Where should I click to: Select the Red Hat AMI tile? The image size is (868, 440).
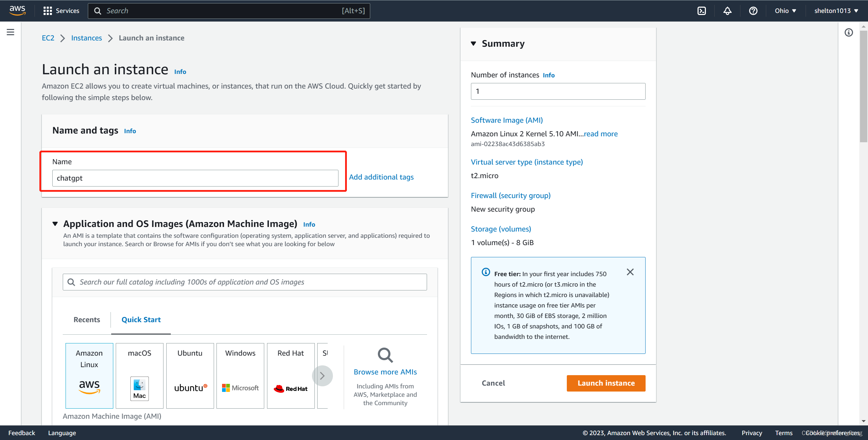click(291, 375)
